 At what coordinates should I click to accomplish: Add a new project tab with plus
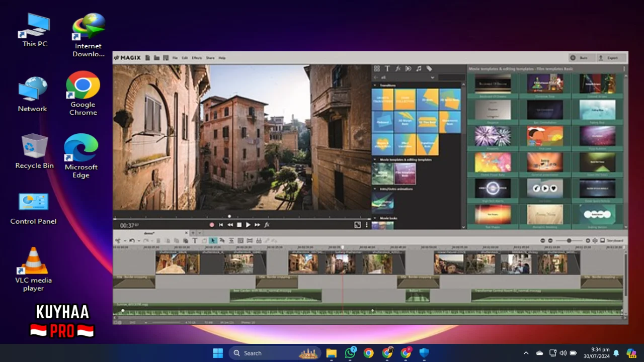(x=194, y=233)
